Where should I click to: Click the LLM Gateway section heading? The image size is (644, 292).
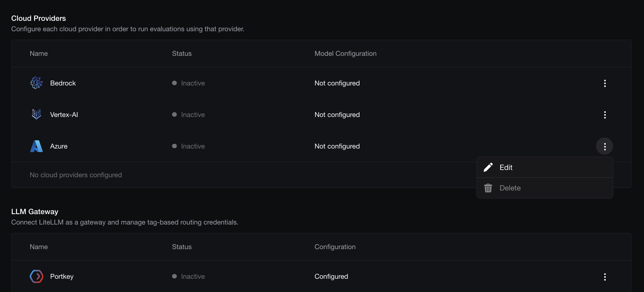pyautogui.click(x=34, y=211)
